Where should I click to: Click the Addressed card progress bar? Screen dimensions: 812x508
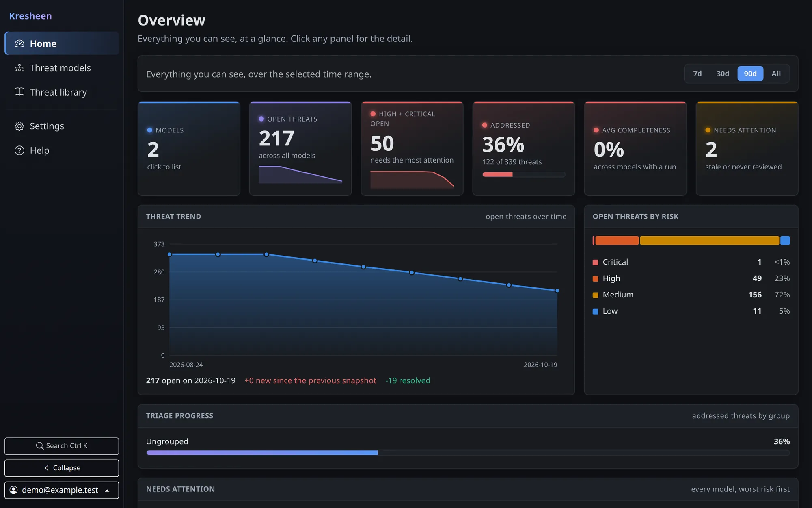coord(524,174)
